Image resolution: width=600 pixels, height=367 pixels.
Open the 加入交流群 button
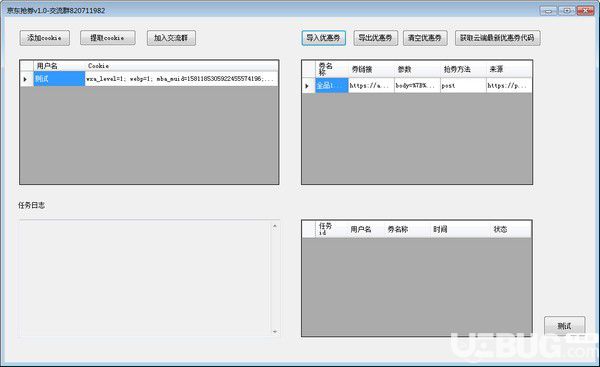click(x=171, y=38)
